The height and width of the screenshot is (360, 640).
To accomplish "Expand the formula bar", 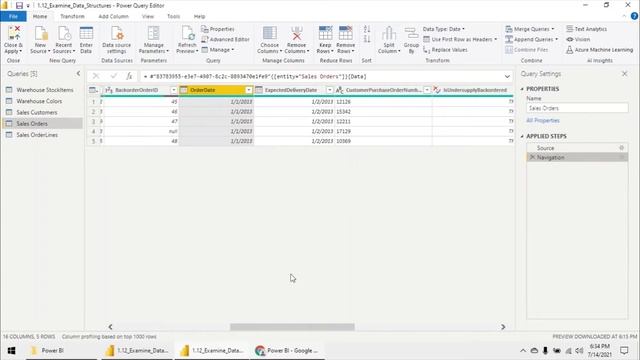I will [507, 76].
